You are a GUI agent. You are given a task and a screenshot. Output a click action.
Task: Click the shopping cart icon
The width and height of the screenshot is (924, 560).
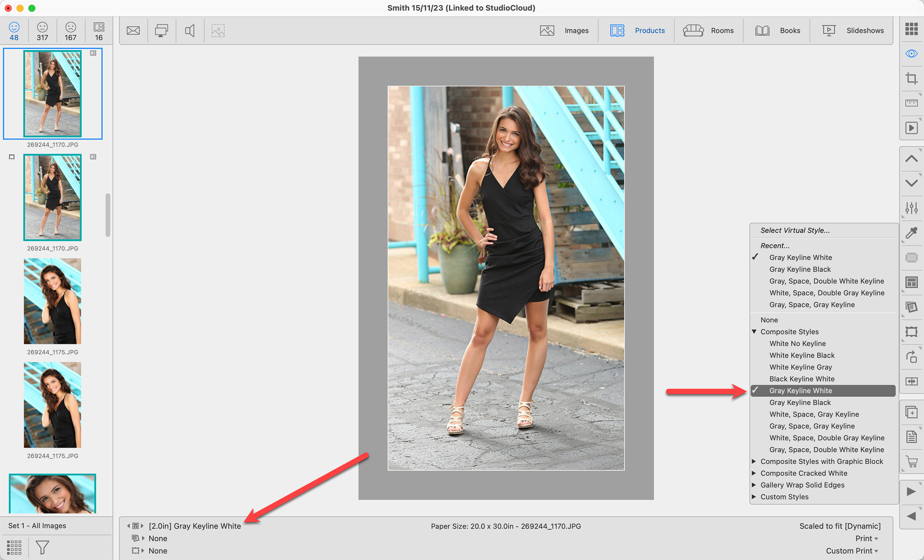tap(911, 462)
